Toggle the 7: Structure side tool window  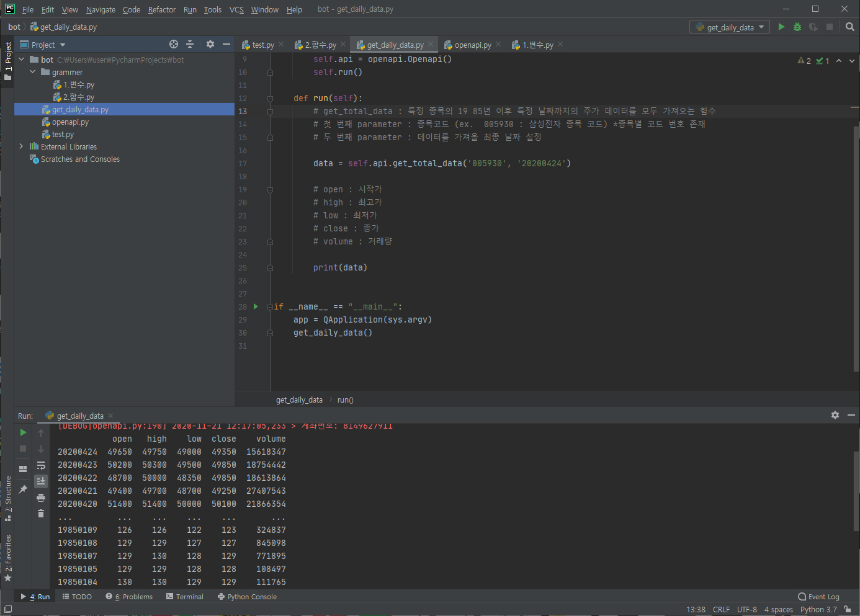7,499
